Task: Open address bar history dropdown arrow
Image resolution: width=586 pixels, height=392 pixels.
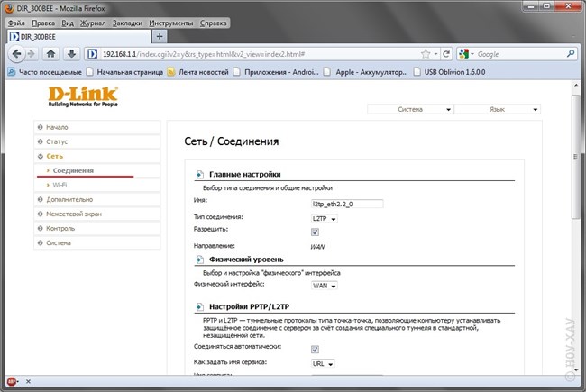Action: click(435, 54)
